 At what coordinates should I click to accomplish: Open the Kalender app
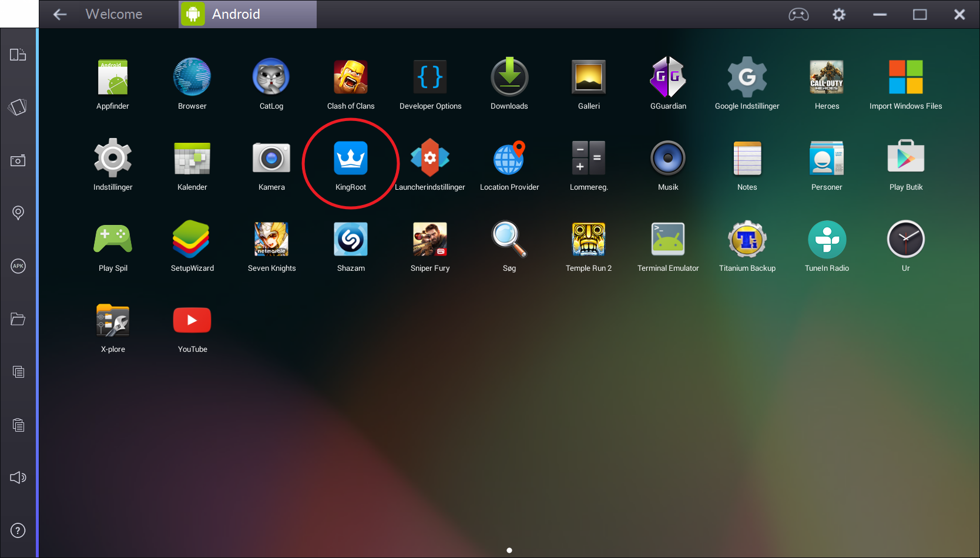192,158
